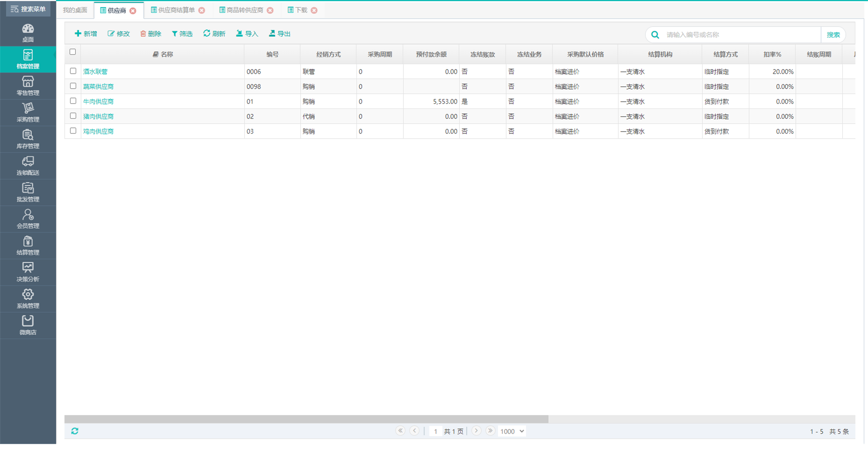Open the 酒水联营 supplier link
The height and width of the screenshot is (471, 868).
point(95,71)
